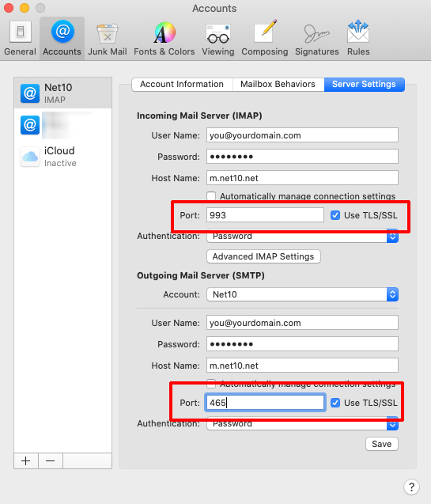Click the incoming IMAP Host Name field
Image resolution: width=431 pixels, height=504 pixels.
302,178
